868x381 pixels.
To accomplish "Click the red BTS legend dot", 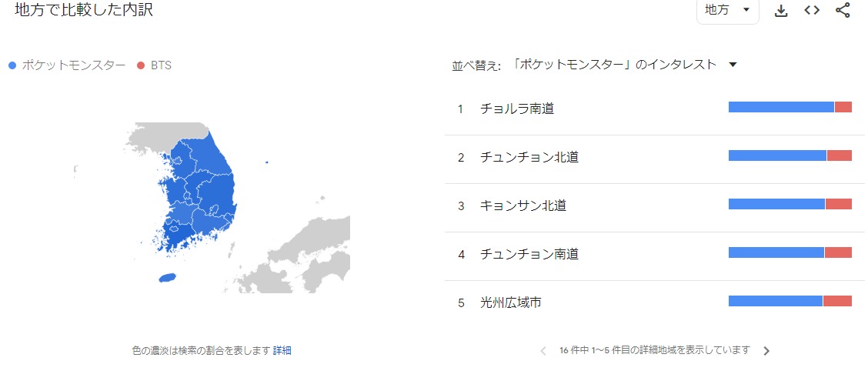I will [x=141, y=65].
